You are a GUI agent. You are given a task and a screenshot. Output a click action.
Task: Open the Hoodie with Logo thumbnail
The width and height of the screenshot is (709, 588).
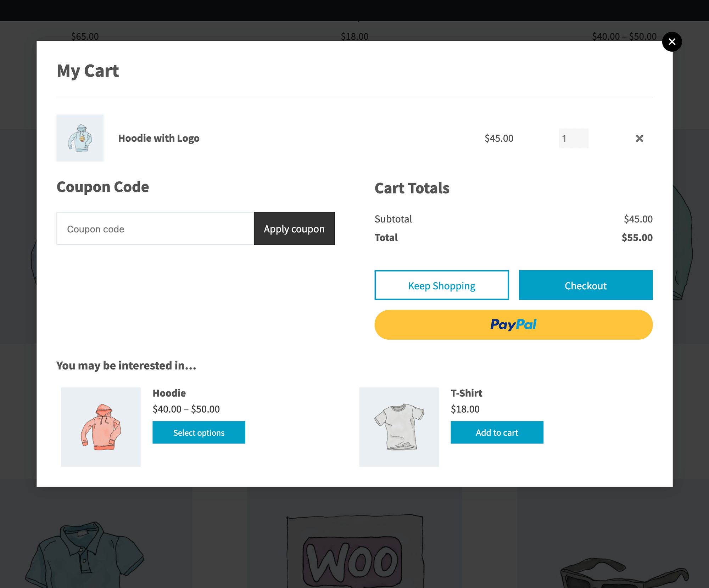click(x=80, y=138)
